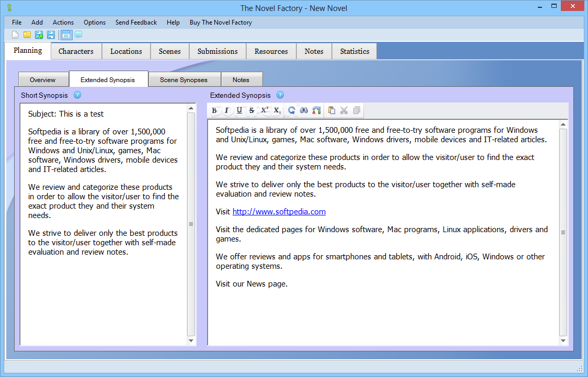This screenshot has height=377, width=588.
Task: Follow the http://www.softpedia.com link
Action: click(279, 212)
